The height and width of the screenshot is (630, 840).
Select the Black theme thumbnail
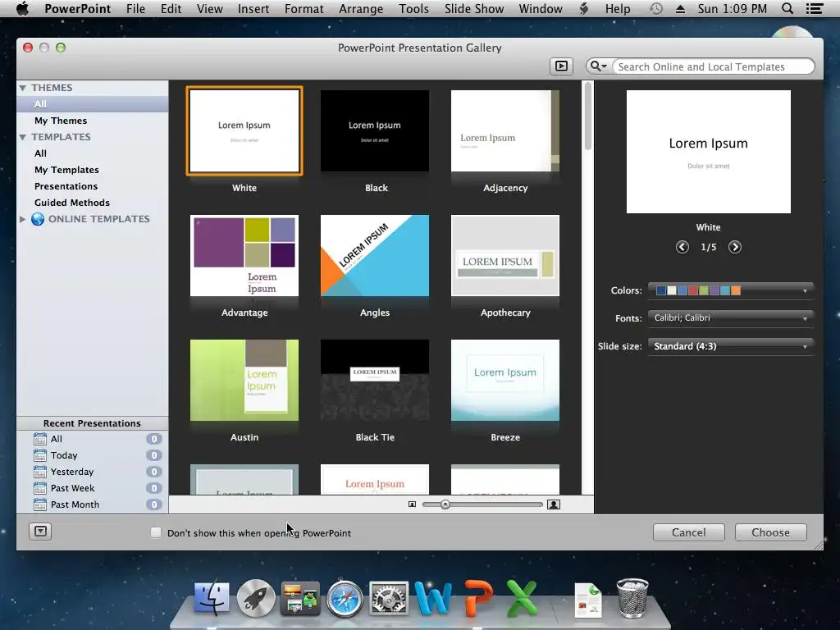[374, 130]
